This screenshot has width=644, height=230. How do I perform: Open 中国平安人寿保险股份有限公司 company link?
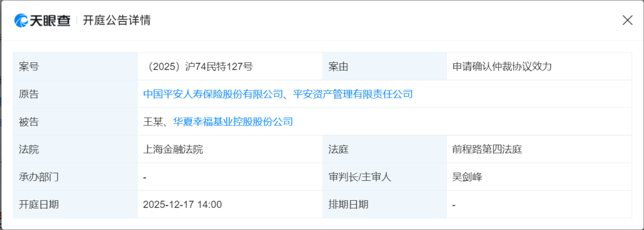[213, 94]
